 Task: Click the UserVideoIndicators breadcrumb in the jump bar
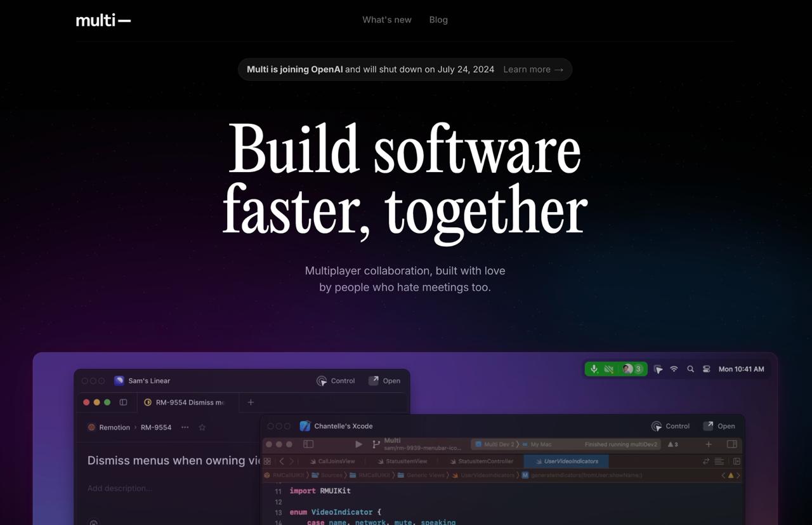(483, 475)
